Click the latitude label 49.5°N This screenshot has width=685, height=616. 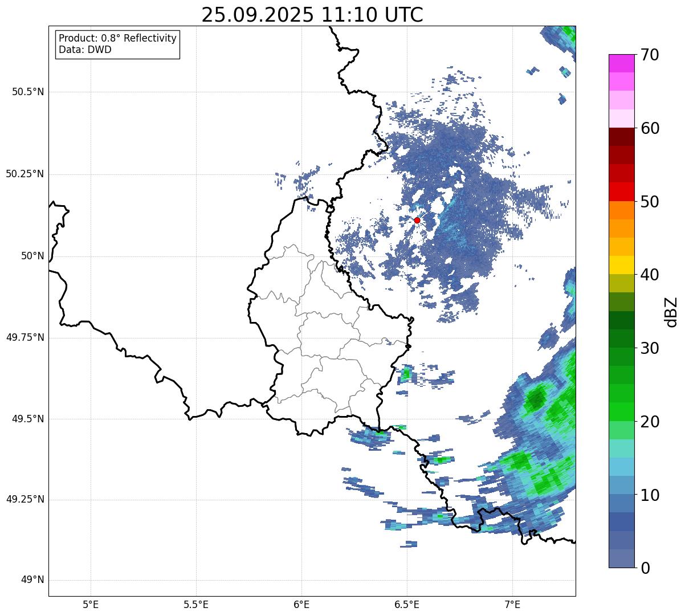[x=28, y=419]
